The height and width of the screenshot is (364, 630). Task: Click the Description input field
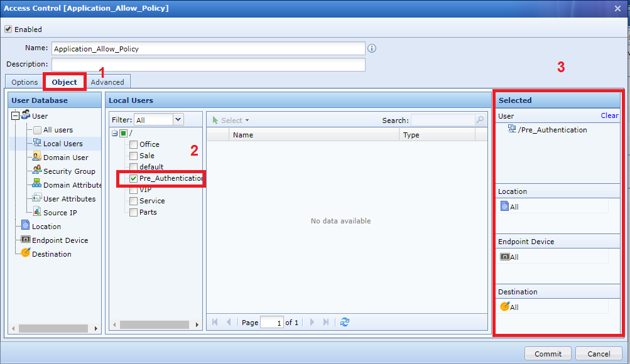208,65
